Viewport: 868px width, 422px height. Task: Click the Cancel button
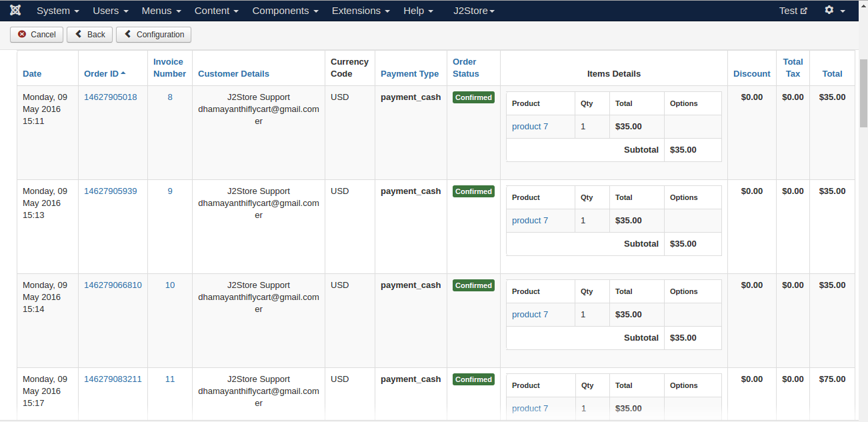[x=37, y=35]
